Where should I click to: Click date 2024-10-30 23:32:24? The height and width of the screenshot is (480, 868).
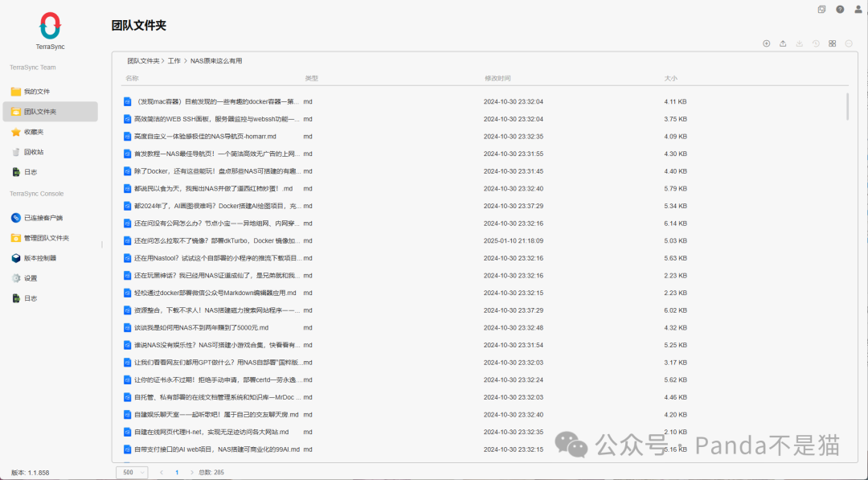point(513,379)
